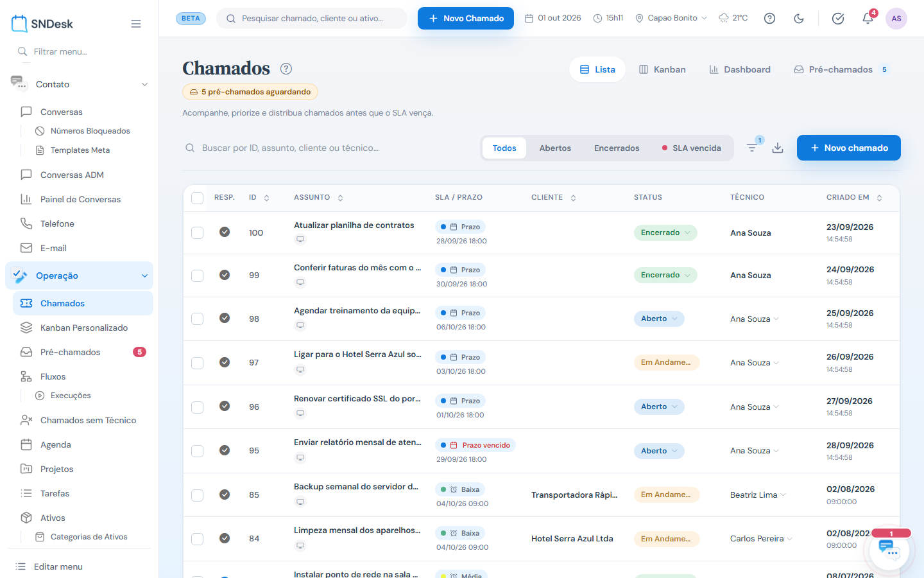Open tasks checkmark circle icon in top bar
Screen dimensions: 924x578
(838, 18)
